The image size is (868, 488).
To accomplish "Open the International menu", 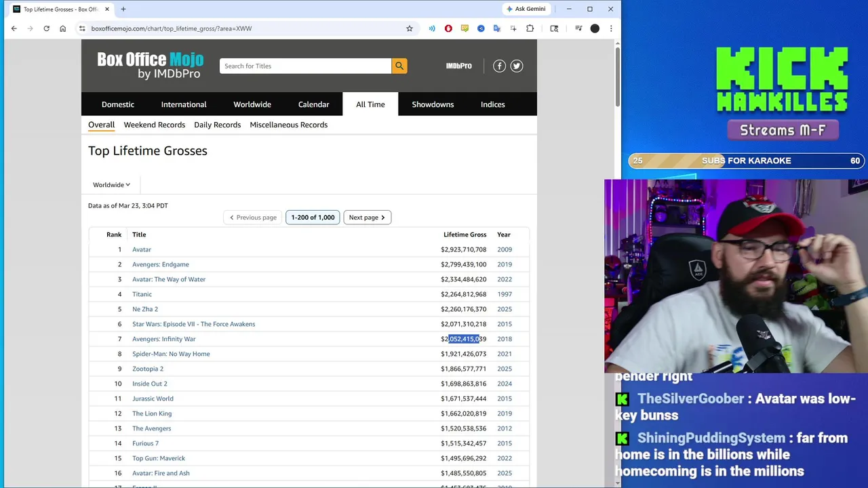I will [x=184, y=104].
